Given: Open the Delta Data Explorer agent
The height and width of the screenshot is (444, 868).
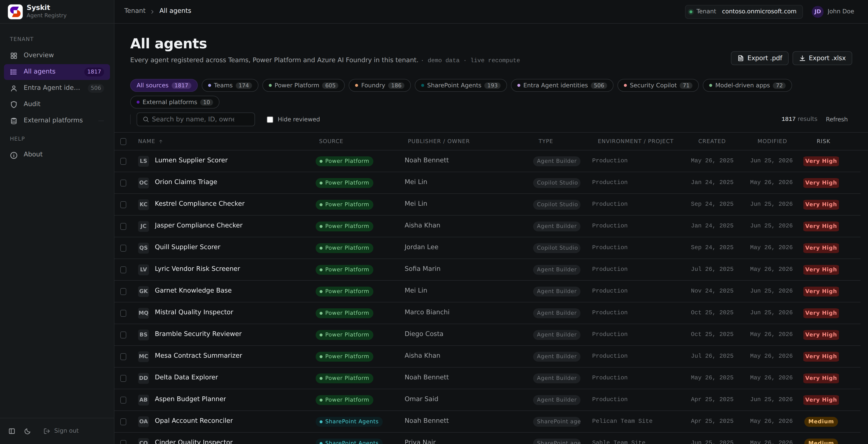Looking at the screenshot, I should click(186, 377).
